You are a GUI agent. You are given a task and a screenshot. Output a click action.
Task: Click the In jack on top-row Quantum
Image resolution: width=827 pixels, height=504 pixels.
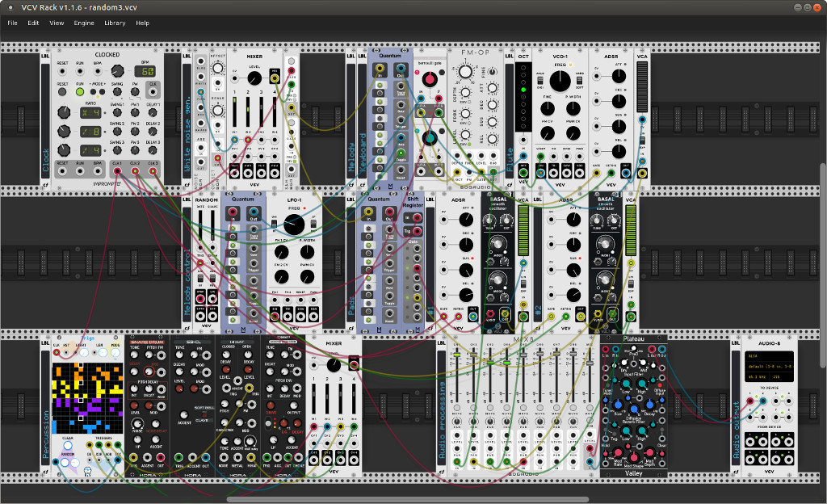pos(380,69)
